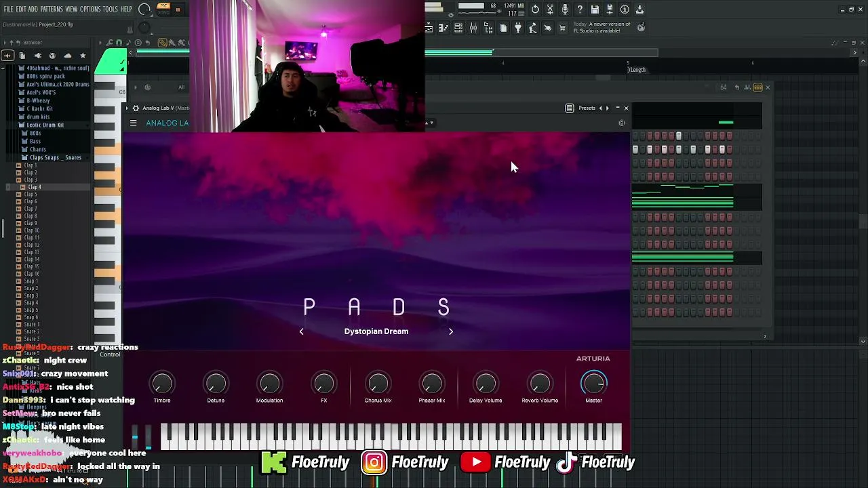The image size is (868, 488).
Task: Expand the drum kits folder
Action: click(38, 117)
